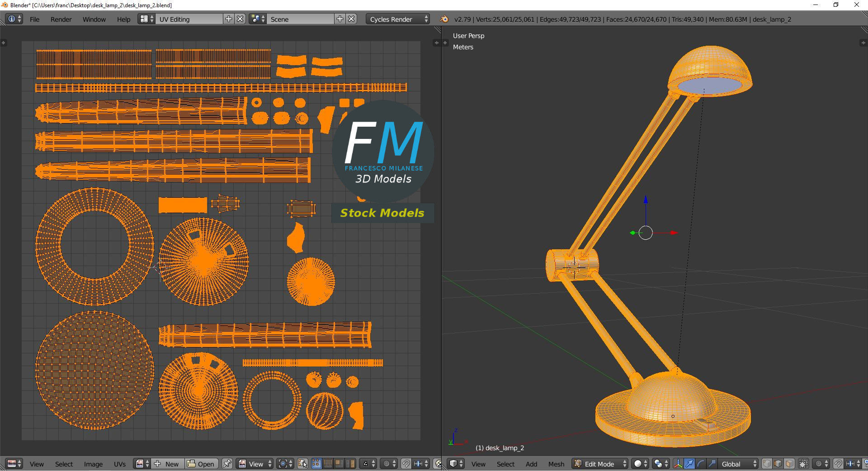Toggle UV sync selection with mesh
Image resolution: width=868 pixels, height=471 pixels.
tap(302, 464)
